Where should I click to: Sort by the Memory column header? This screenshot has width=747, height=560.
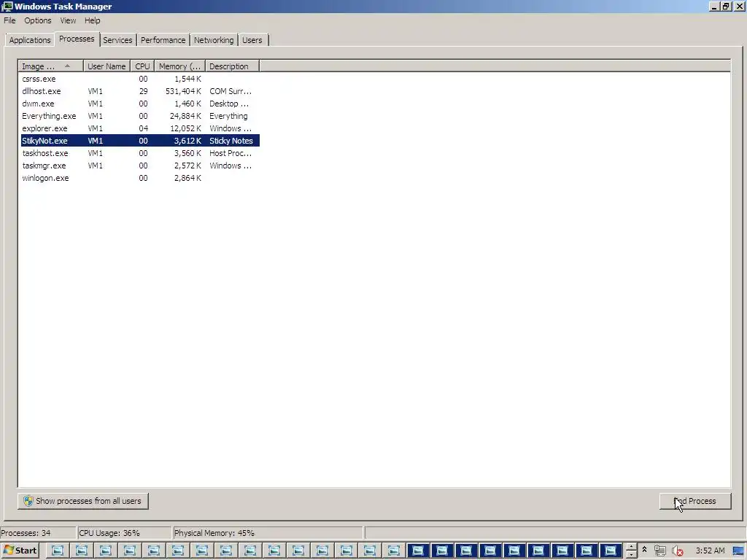point(179,66)
